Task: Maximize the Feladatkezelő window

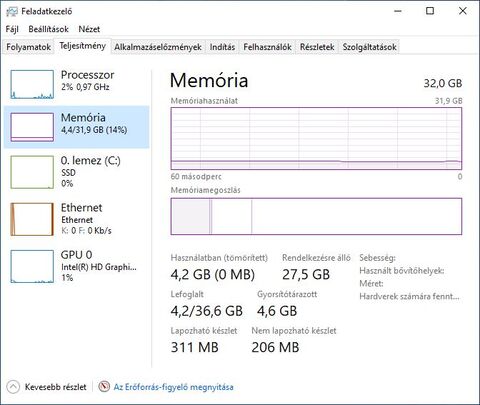Action: 430,11
